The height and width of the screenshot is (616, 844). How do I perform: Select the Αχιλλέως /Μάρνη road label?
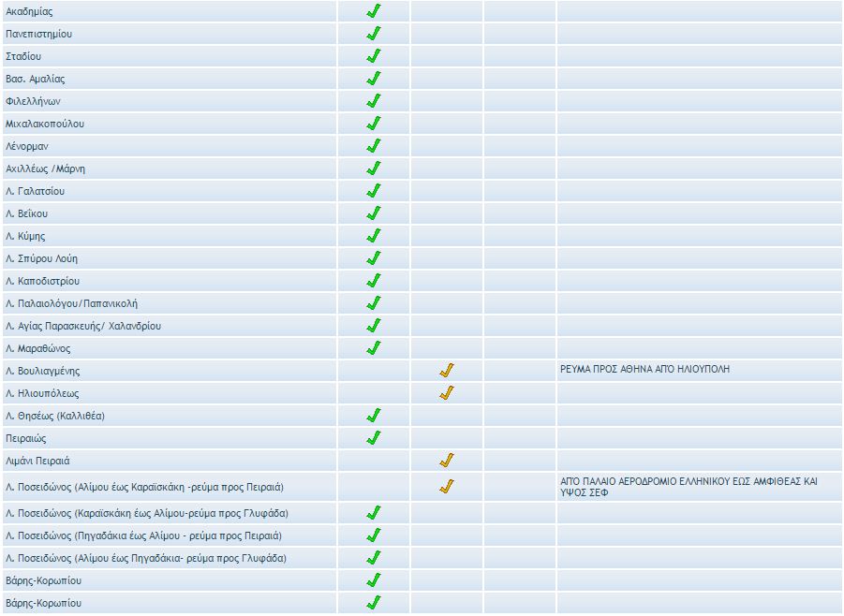click(x=45, y=169)
